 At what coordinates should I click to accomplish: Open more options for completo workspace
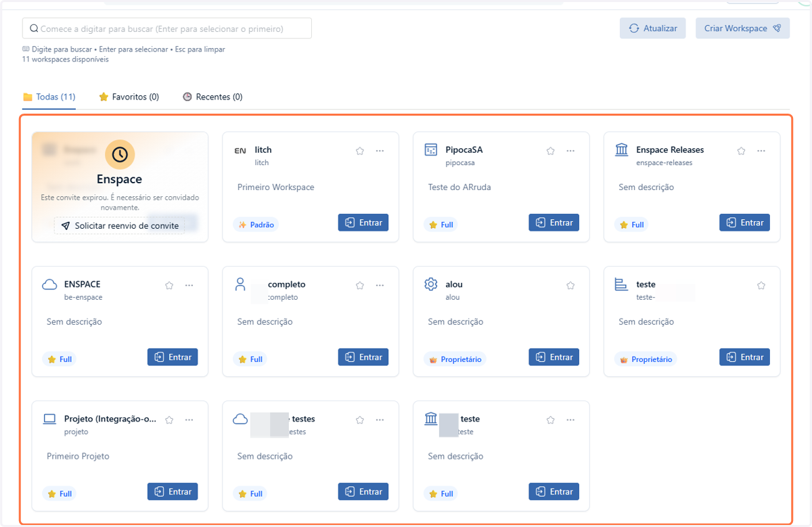pyautogui.click(x=380, y=285)
